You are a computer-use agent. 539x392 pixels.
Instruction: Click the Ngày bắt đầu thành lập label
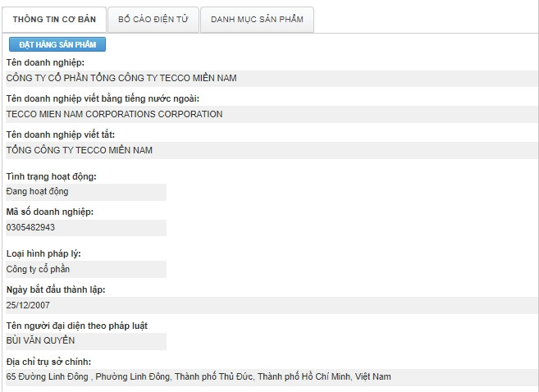[55, 289]
